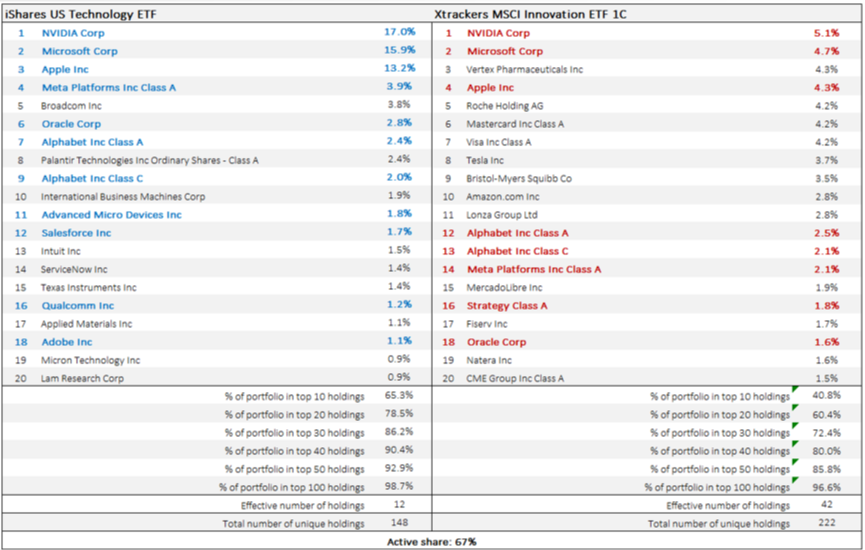Select effective number of holdings value 42
Viewport: 865px width, 550px height.
tap(826, 504)
